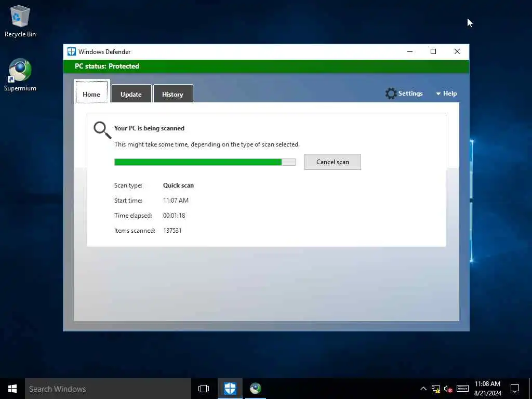Click the PC status: Protected banner

[x=266, y=66]
